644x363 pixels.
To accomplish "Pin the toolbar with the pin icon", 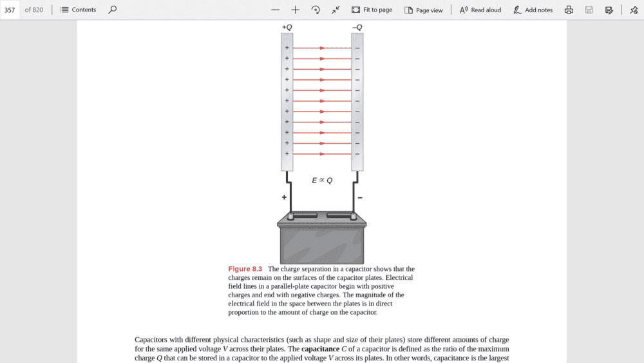I will coord(634,10).
